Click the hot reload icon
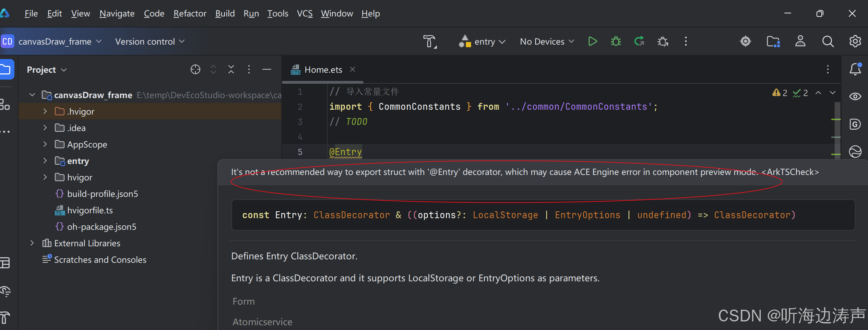This screenshot has width=868, height=330. pyautogui.click(x=639, y=42)
